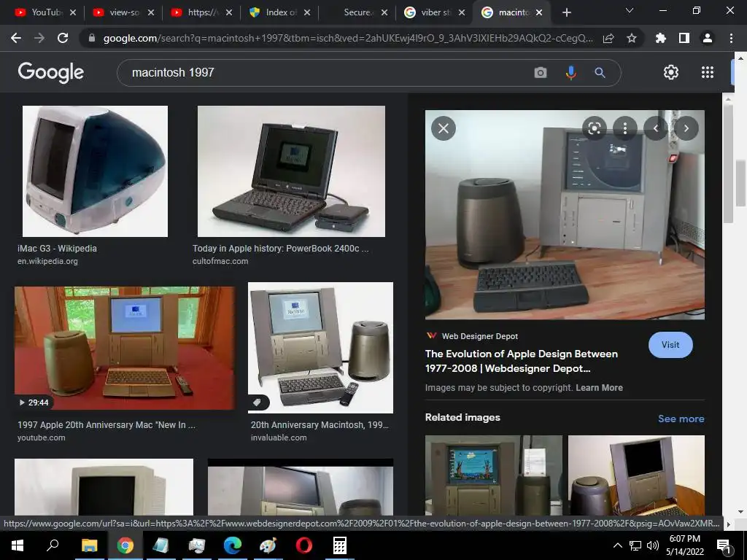Focus the search box with macintosh 1997
The width and height of the screenshot is (747, 560).
pyautogui.click(x=324, y=72)
